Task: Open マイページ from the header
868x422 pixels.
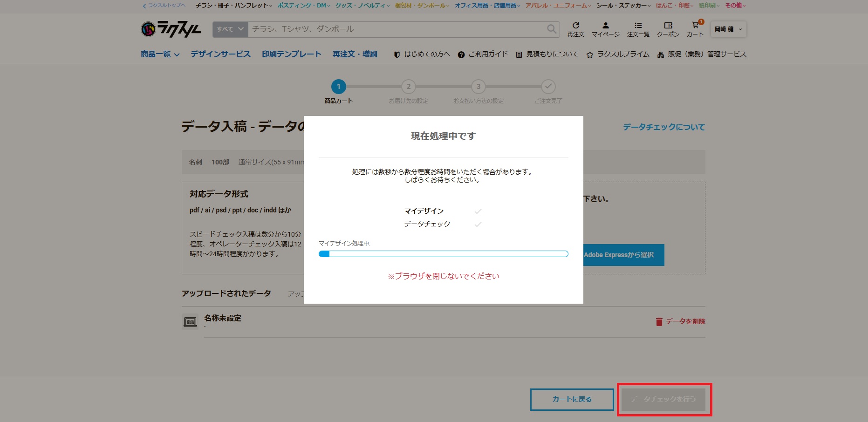Action: (606, 29)
